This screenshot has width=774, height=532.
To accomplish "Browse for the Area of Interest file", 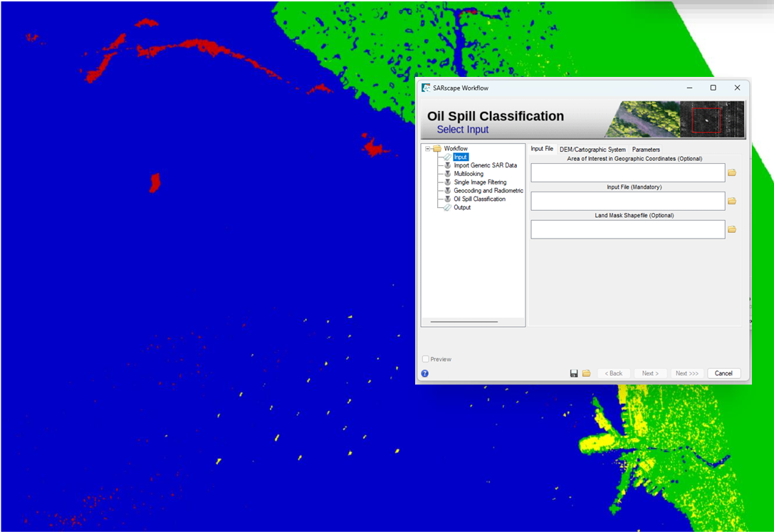I will [732, 173].
